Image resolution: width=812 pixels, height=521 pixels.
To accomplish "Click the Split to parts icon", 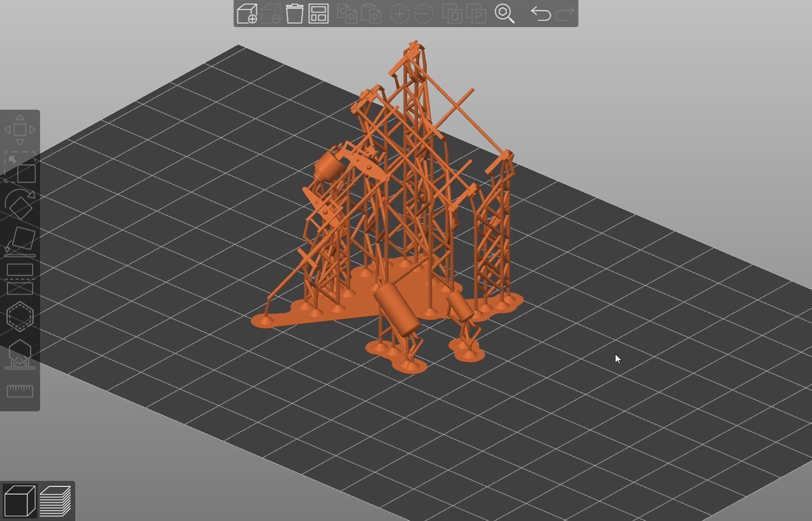I will coord(476,14).
